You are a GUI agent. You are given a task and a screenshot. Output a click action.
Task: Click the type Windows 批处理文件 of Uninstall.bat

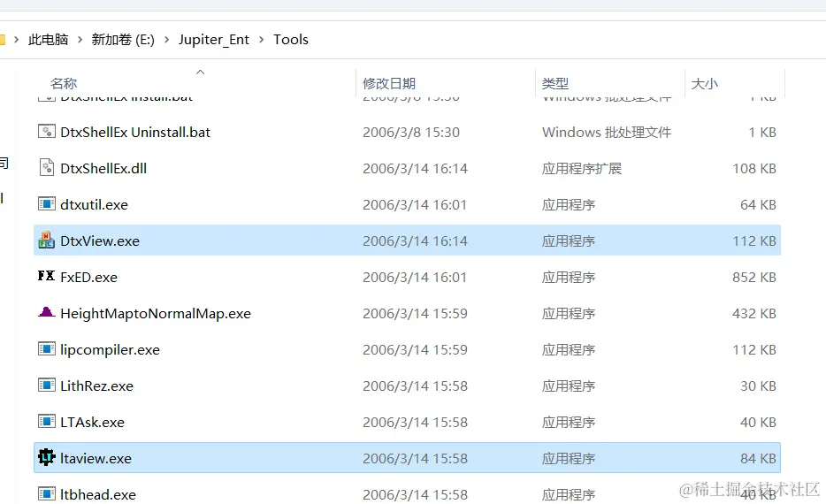(x=607, y=132)
